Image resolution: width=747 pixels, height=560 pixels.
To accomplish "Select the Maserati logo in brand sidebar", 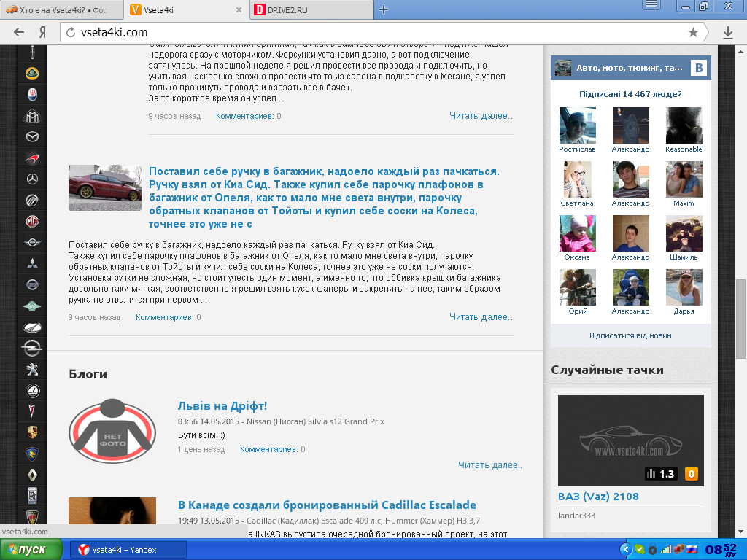I will (x=32, y=94).
